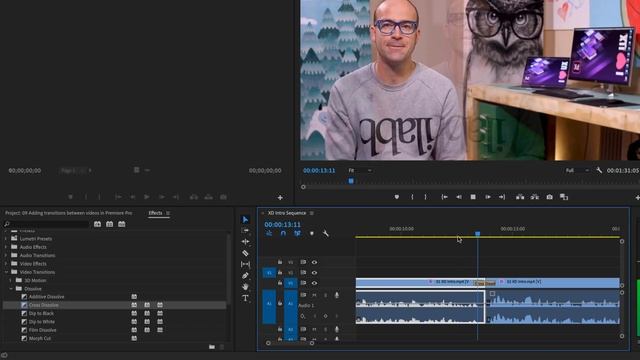Toggle timeline Snap magnet
The image size is (640, 360).
click(x=283, y=233)
